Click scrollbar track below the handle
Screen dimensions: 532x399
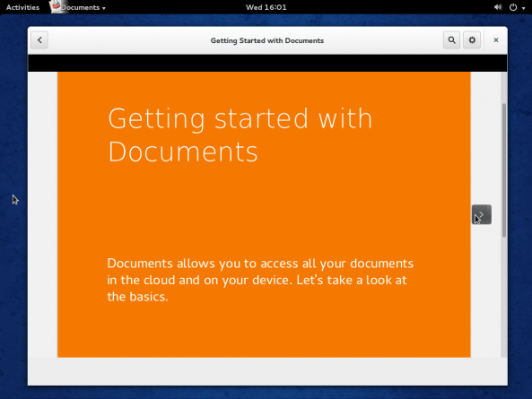pos(504,297)
